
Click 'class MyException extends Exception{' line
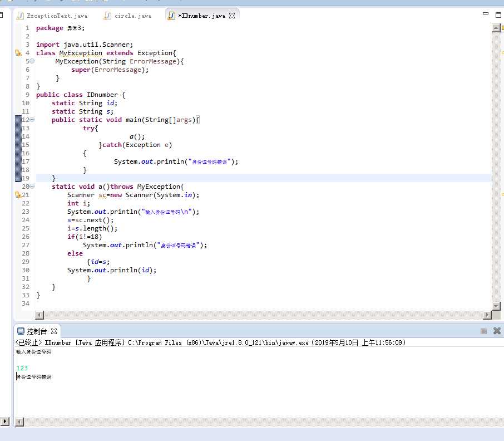[106, 53]
